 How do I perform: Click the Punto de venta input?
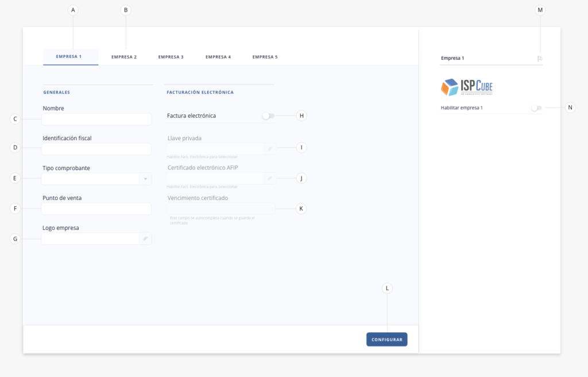(96, 209)
